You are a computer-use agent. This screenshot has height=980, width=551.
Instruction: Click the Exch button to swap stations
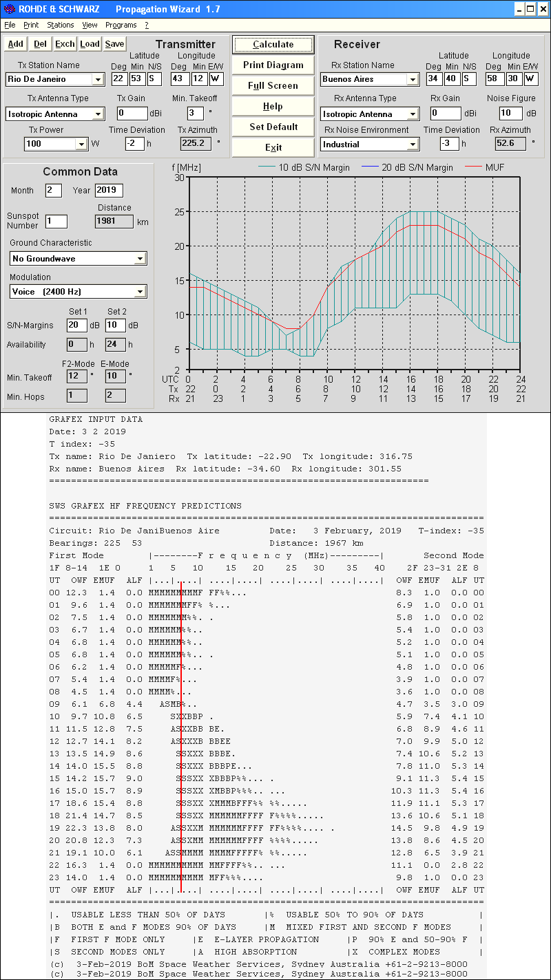65,44
